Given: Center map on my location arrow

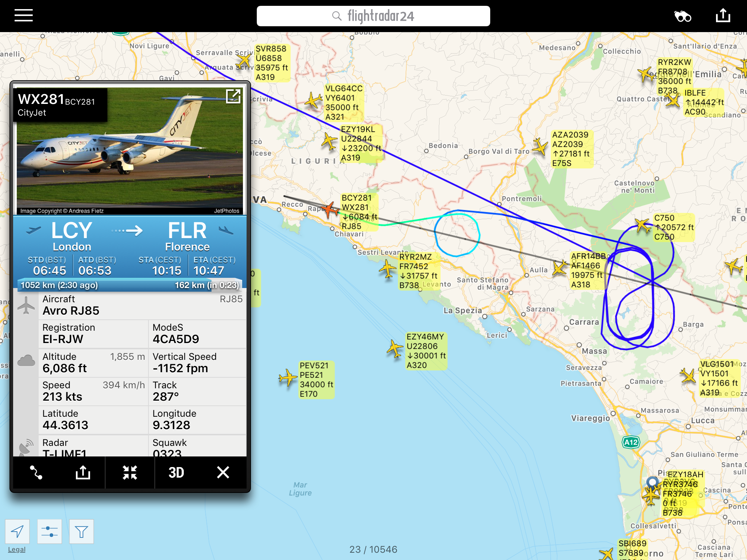Looking at the screenshot, I should coord(17,532).
